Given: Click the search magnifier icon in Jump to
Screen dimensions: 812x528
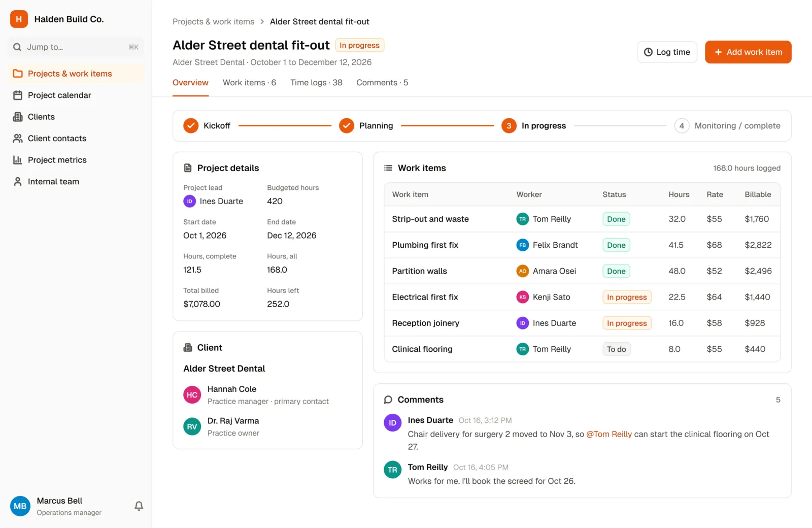Looking at the screenshot, I should pos(17,47).
